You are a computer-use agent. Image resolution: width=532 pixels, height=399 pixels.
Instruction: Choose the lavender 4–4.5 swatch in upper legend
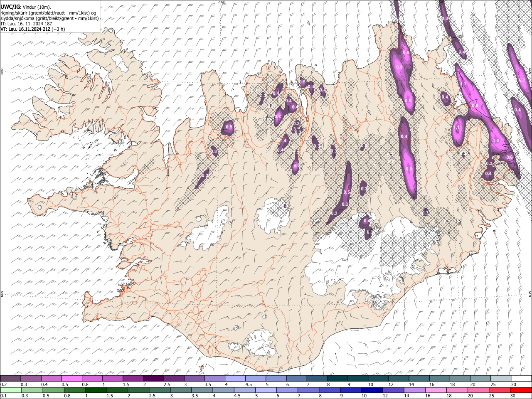pyautogui.click(x=235, y=379)
